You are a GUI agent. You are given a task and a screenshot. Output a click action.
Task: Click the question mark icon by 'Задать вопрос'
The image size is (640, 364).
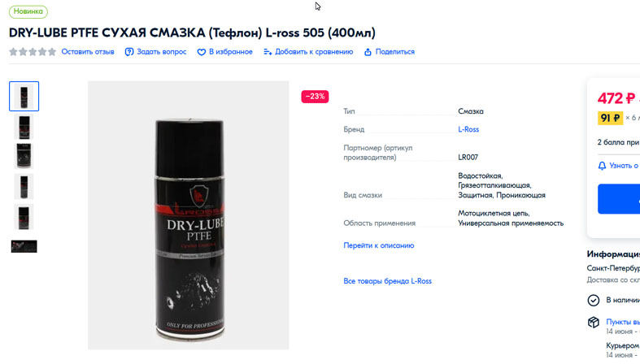pyautogui.click(x=129, y=52)
